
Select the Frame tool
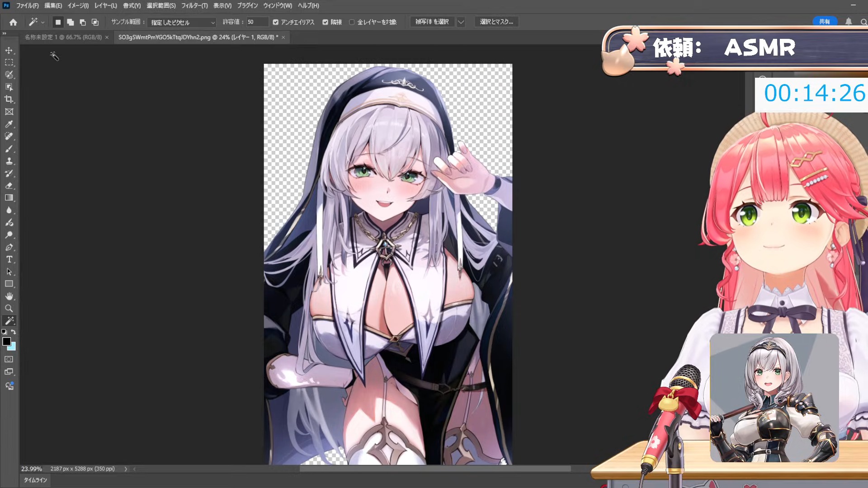coord(9,112)
